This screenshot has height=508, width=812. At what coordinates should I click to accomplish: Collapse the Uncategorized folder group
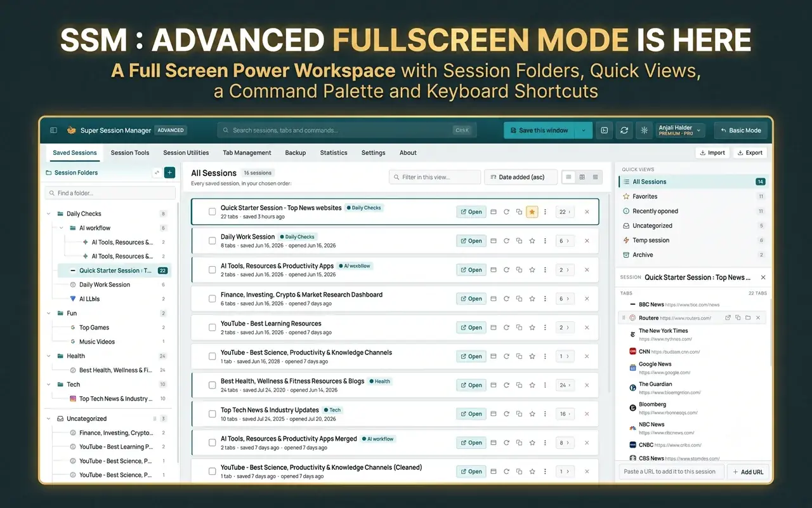pos(49,419)
